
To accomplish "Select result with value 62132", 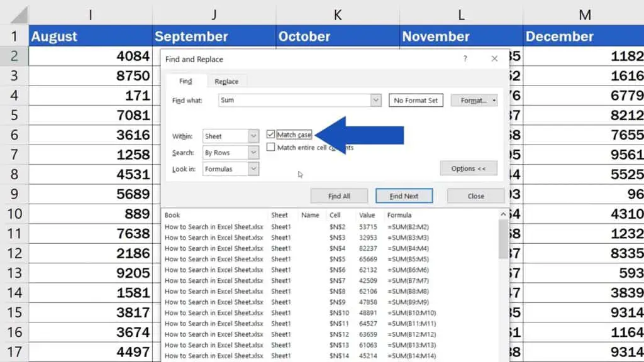I will point(331,270).
